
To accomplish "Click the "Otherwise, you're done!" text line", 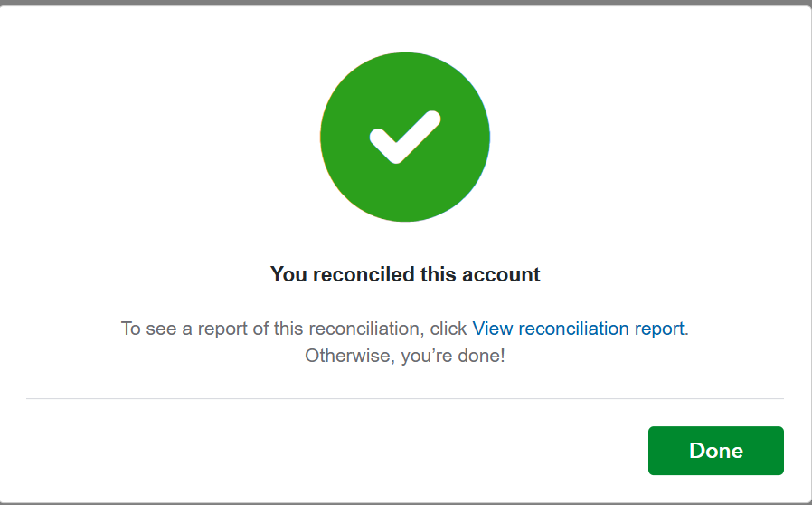I will [405, 356].
